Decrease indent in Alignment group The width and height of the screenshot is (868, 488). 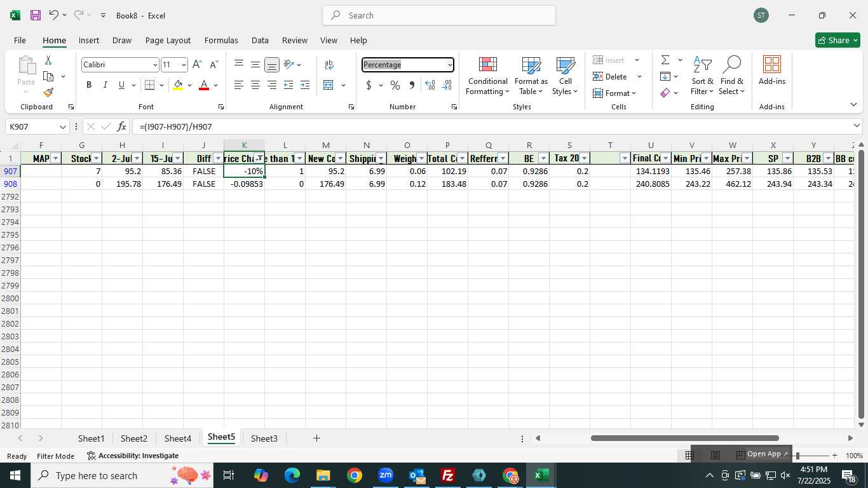point(288,85)
